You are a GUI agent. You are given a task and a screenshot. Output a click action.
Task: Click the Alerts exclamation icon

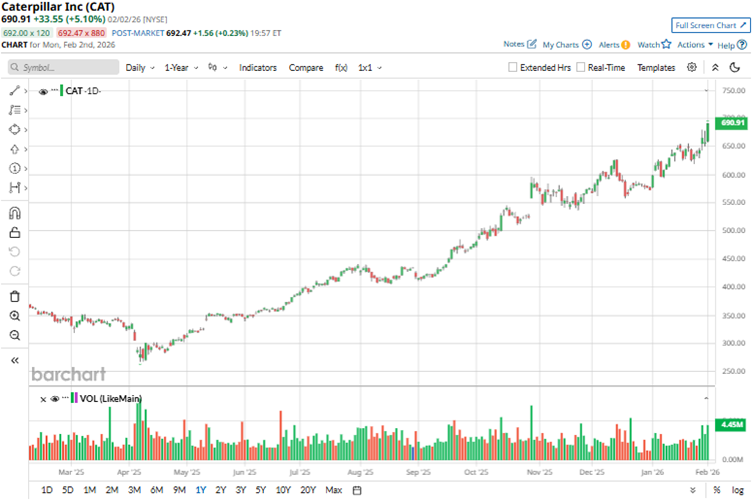(x=625, y=45)
